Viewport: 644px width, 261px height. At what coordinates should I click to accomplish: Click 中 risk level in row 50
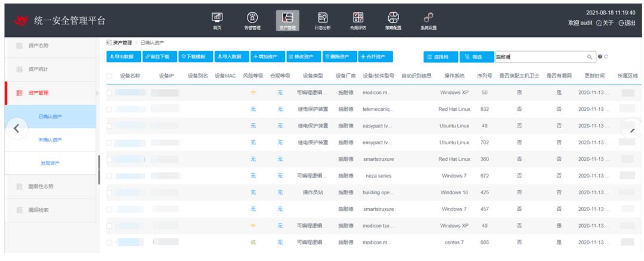coord(253,93)
